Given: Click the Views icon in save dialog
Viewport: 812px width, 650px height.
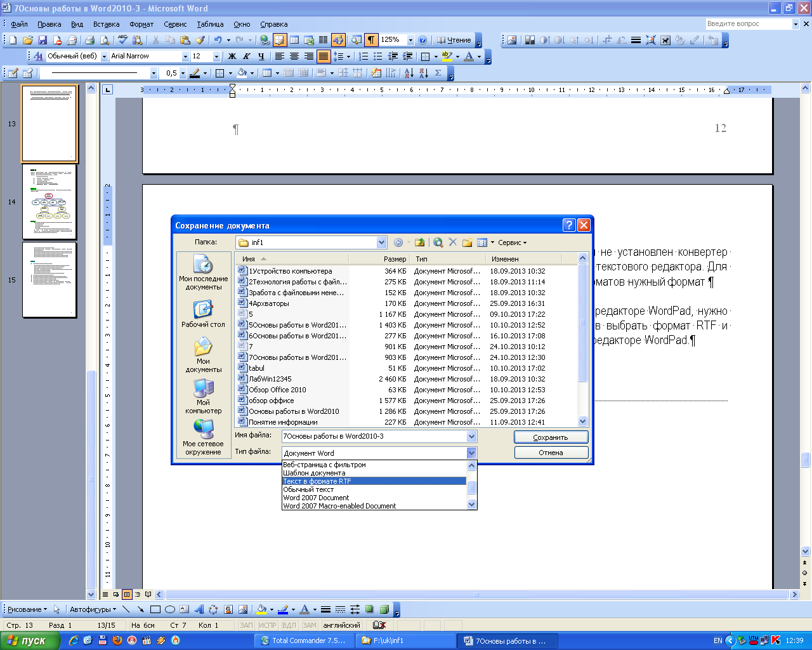Looking at the screenshot, I should (482, 242).
